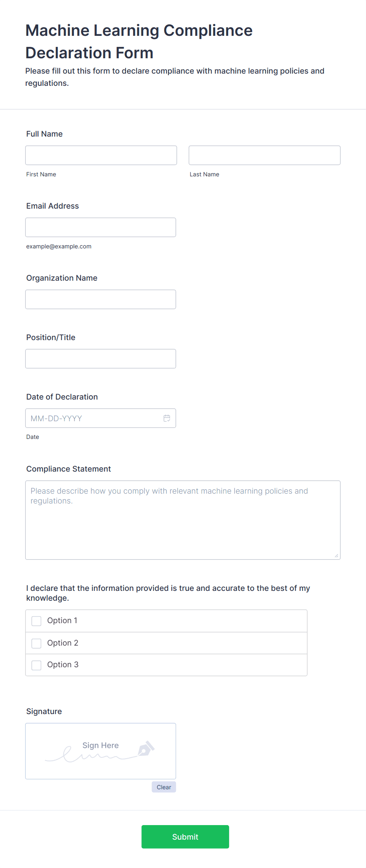Image resolution: width=366 pixels, height=868 pixels.
Task: Open the calendar date picker icon
Action: tap(167, 418)
